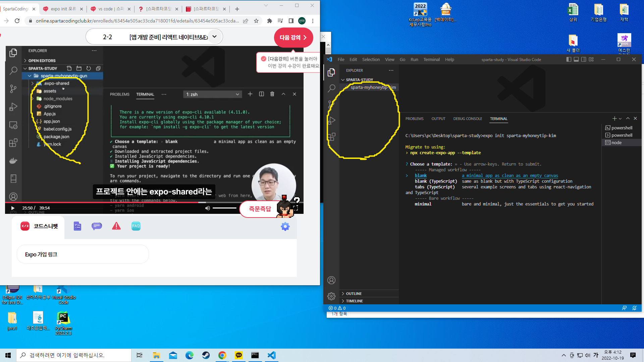Click the new terminal plus icon in VS Code

614,118
